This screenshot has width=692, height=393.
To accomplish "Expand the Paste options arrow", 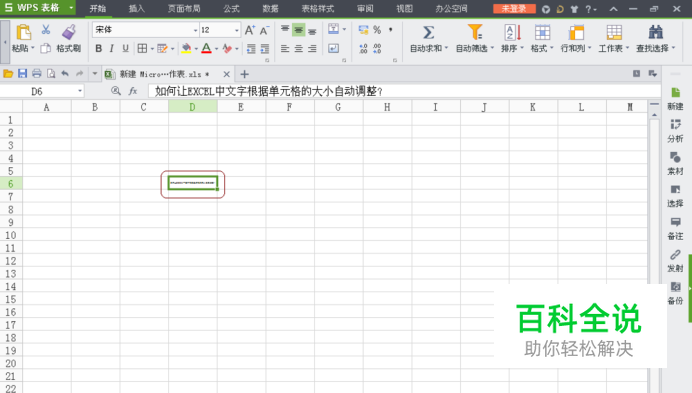I will (32, 48).
